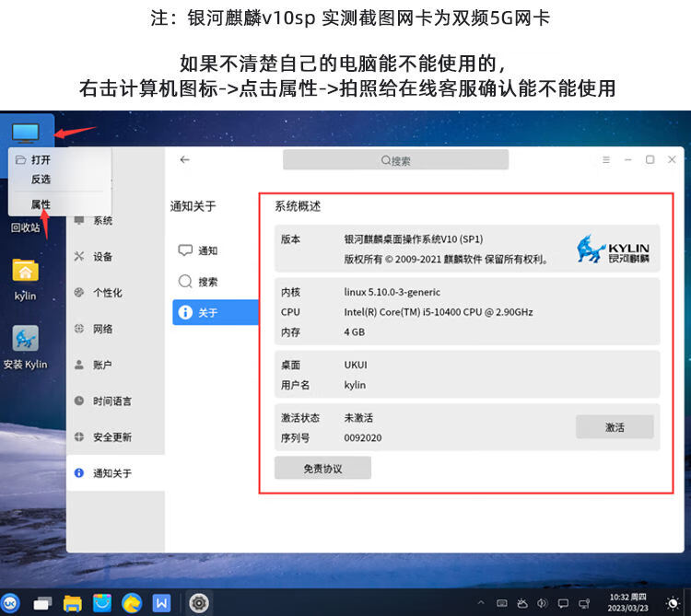Image resolution: width=691 pixels, height=616 pixels.
Task: Click the 激活 activation button
Action: pos(615,427)
